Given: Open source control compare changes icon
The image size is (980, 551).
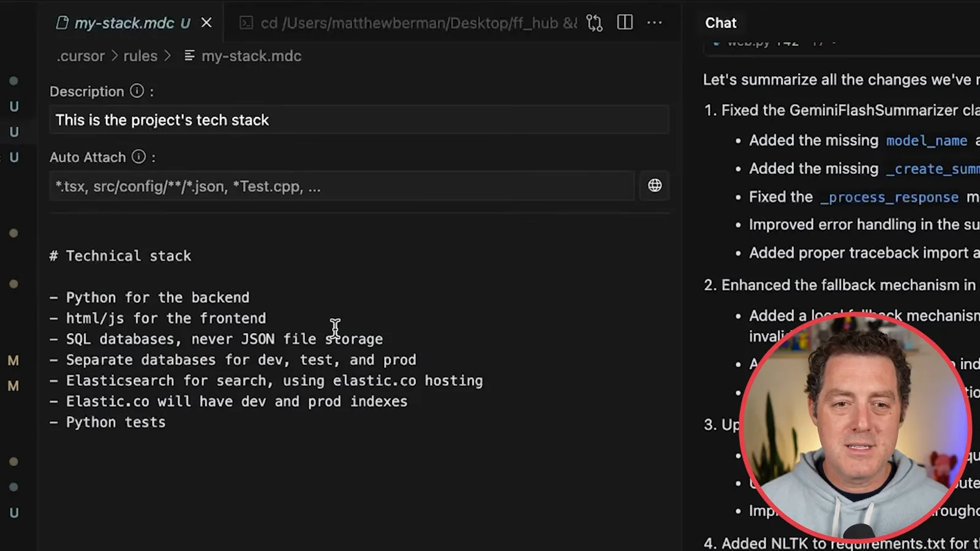Looking at the screenshot, I should pyautogui.click(x=594, y=23).
